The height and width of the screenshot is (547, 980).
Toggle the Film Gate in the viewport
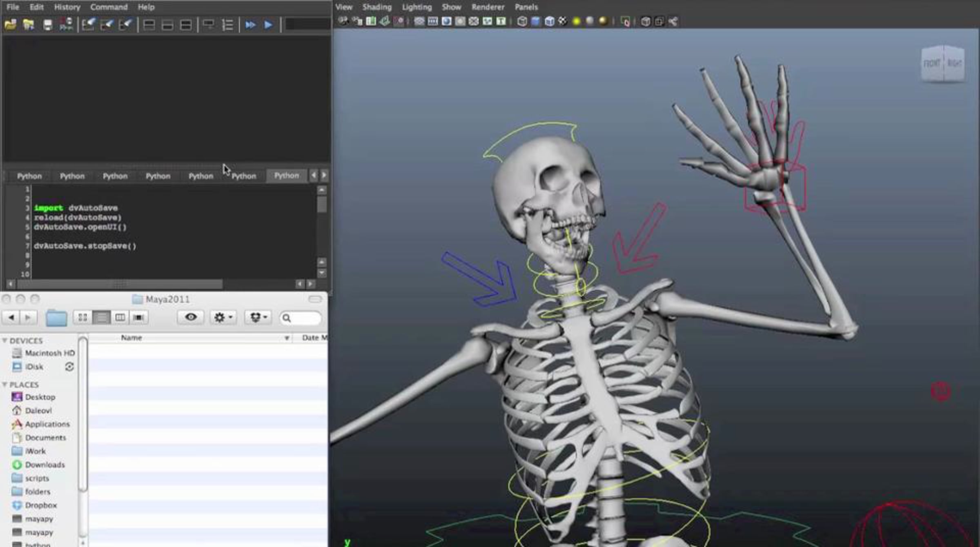tap(433, 21)
